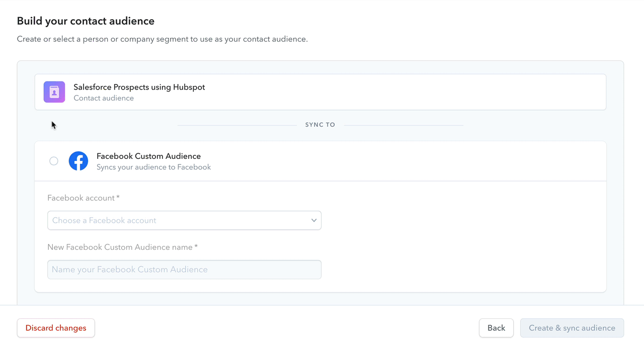Open the Choose a Facebook account dropdown
The height and width of the screenshot is (362, 644).
coord(184,220)
